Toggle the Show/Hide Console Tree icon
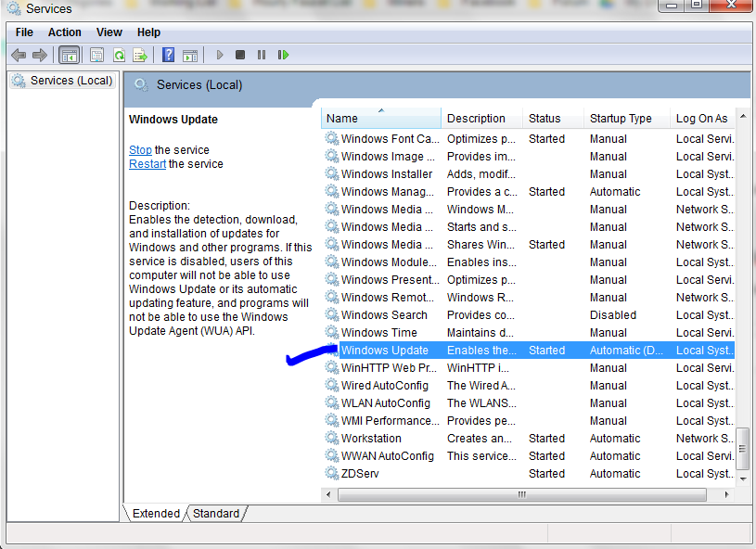This screenshot has width=756, height=549. [69, 55]
